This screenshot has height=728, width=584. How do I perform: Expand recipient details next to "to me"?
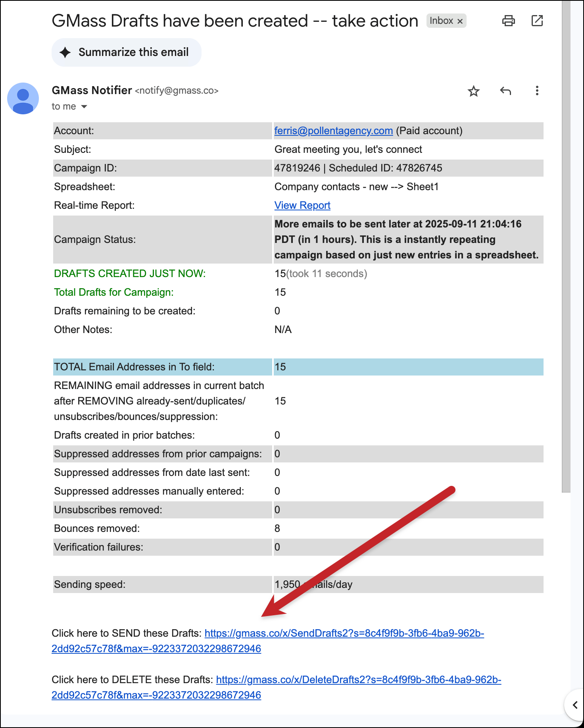pyautogui.click(x=84, y=107)
